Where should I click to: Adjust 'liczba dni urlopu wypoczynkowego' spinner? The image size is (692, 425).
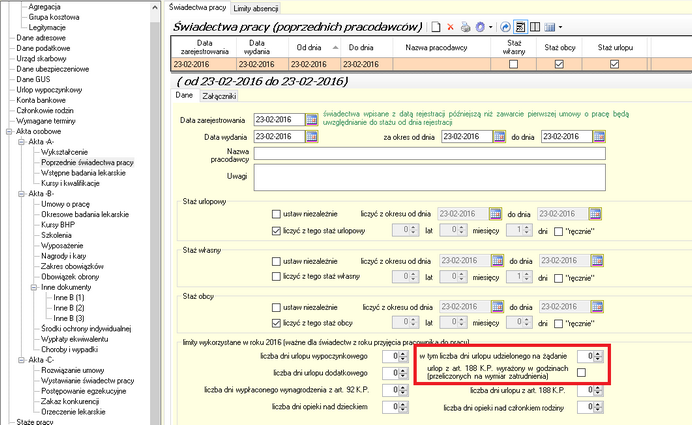402,357
